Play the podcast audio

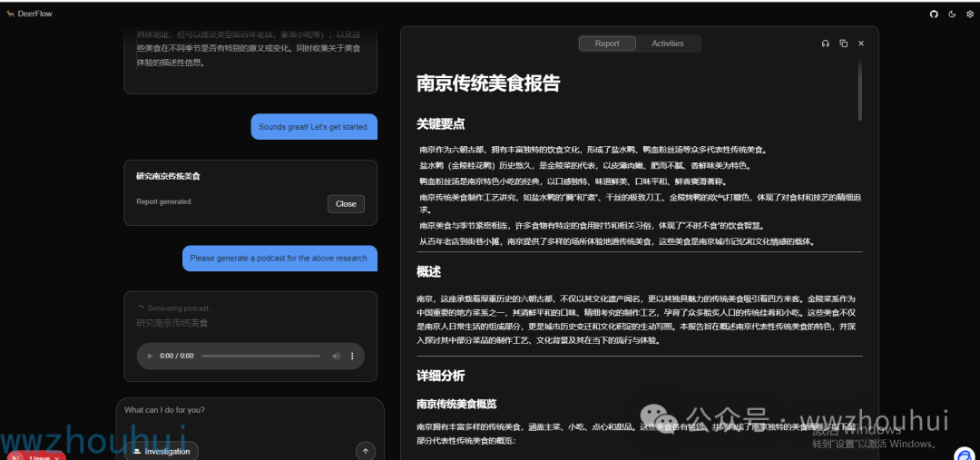pos(150,356)
